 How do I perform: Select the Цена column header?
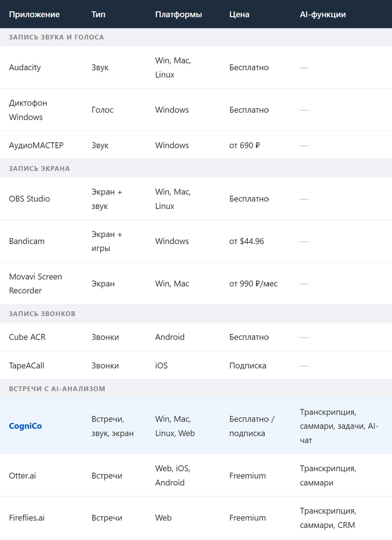[x=239, y=14]
